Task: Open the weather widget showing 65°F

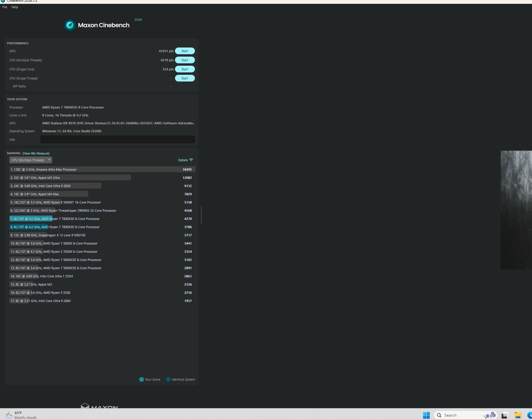Action: coord(21,415)
